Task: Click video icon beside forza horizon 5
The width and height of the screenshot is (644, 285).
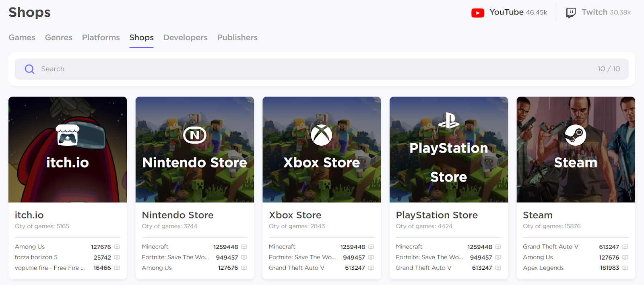Action: click(x=117, y=257)
